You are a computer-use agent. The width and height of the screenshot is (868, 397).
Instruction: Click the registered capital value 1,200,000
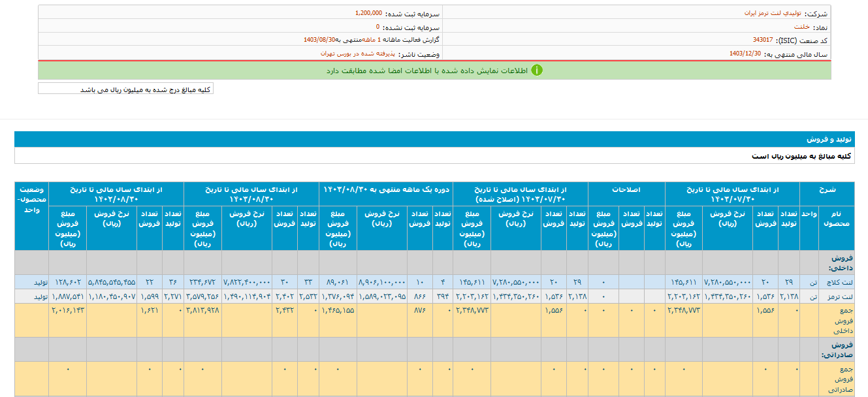coord(370,13)
